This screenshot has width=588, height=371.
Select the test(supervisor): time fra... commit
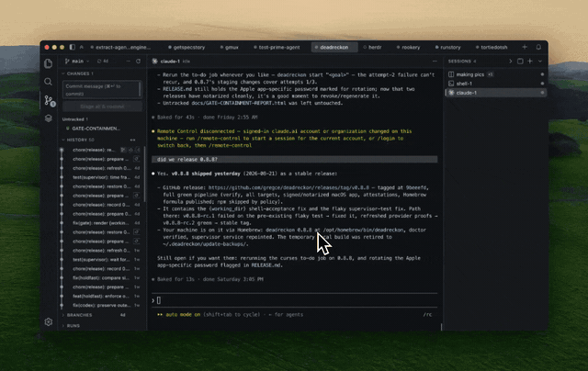(101, 177)
